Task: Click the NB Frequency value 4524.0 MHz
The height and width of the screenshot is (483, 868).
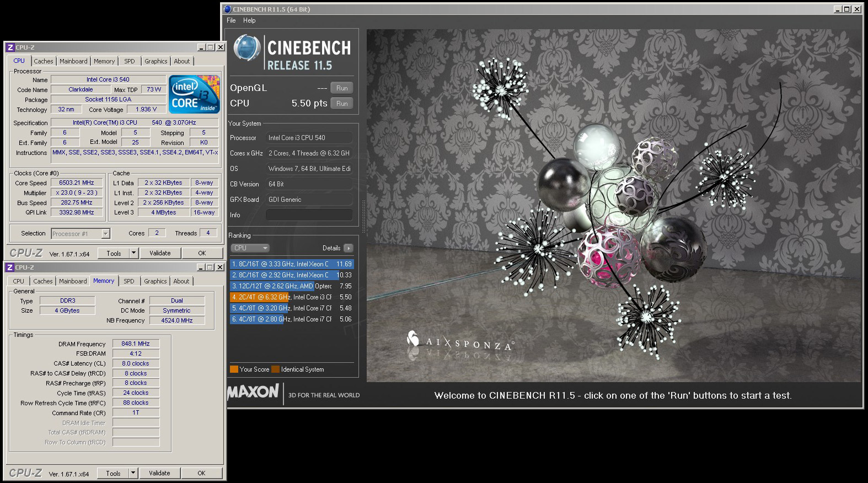Action: coord(177,320)
